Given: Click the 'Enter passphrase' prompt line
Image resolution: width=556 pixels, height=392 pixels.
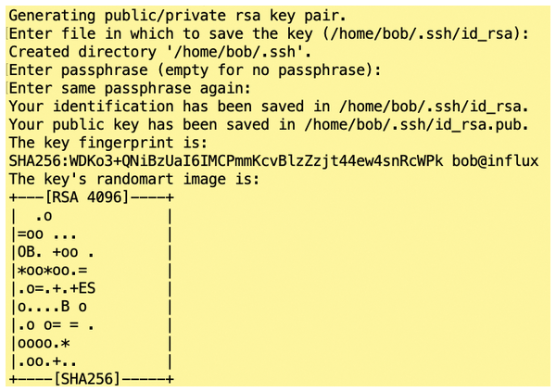Looking at the screenshot, I should tap(195, 70).
